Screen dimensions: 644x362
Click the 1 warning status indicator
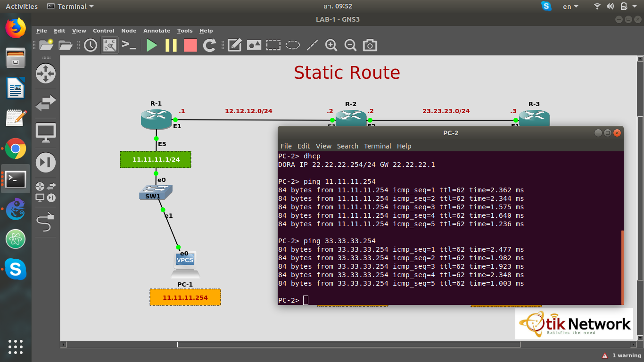622,355
